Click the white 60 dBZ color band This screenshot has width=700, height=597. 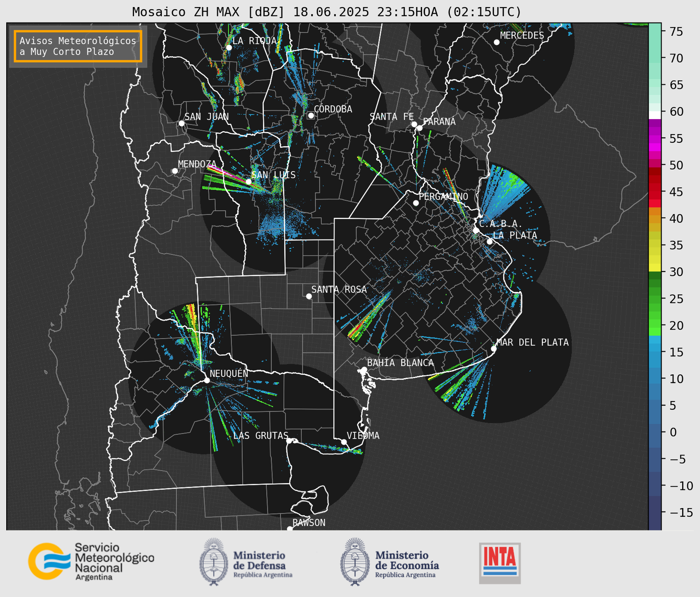[x=655, y=115]
